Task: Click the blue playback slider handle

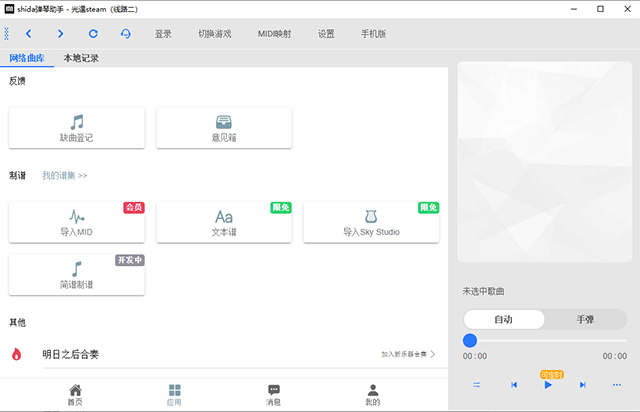Action: pos(470,340)
